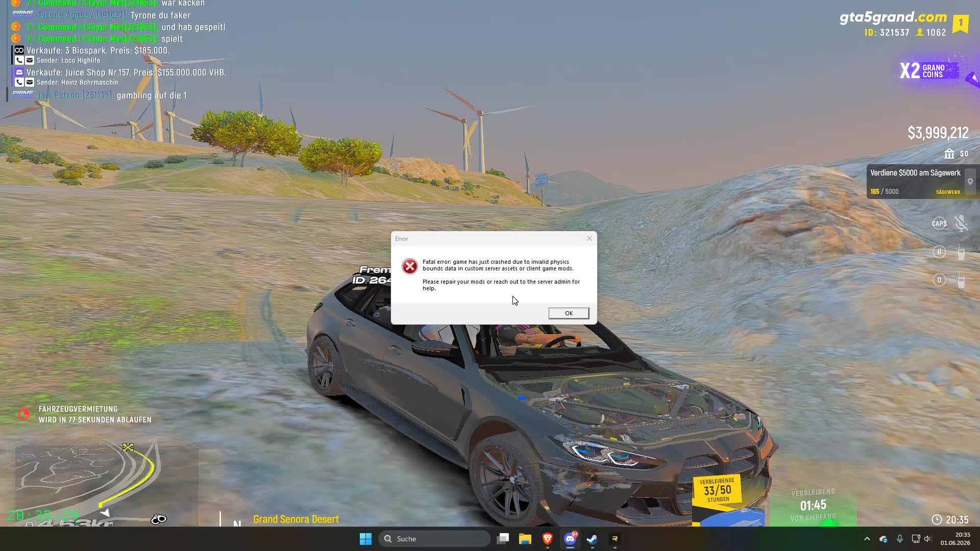Click the quest text 'Verdiene $5000 am Sägewerk'
The image size is (980, 551).
coord(915,173)
